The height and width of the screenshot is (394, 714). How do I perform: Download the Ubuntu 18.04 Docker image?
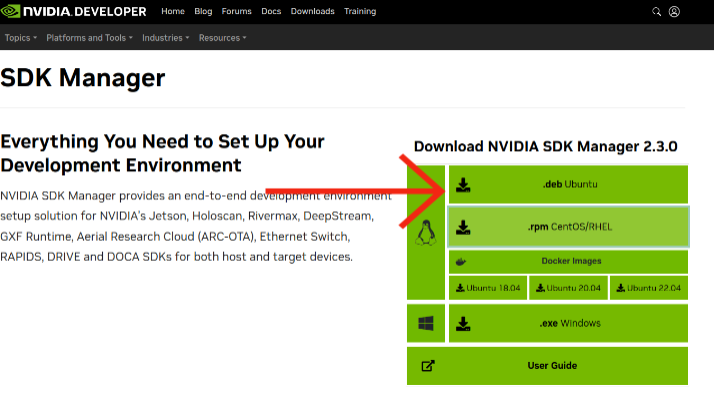(x=488, y=288)
